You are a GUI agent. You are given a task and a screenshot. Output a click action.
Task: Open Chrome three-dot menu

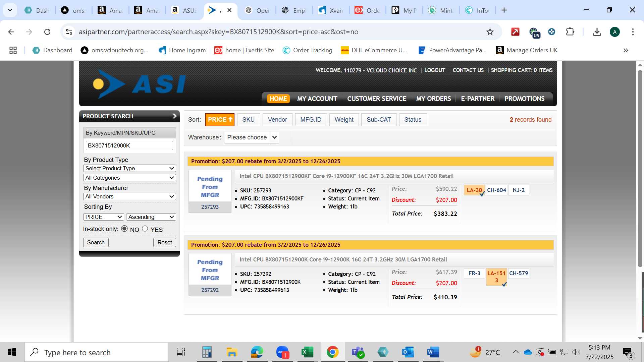[633, 32]
